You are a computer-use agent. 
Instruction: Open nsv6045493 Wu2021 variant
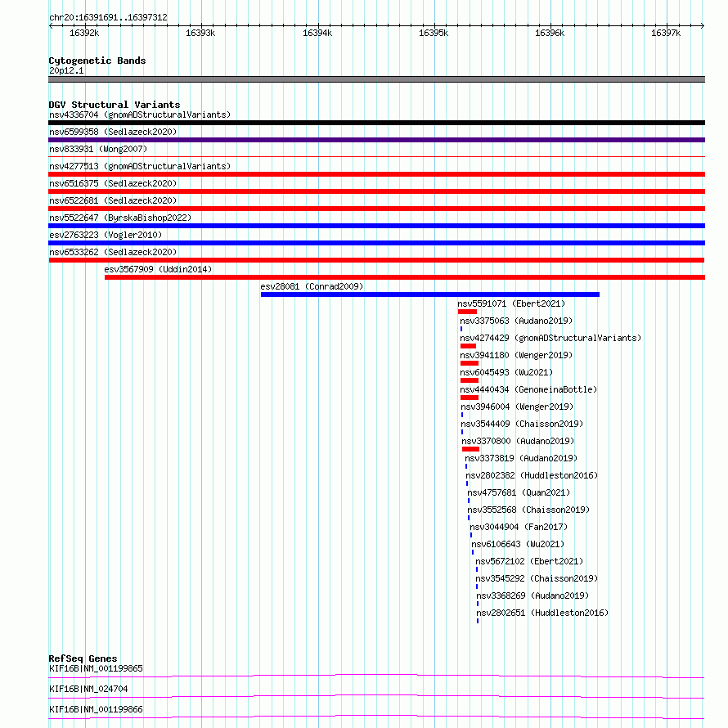(506, 372)
